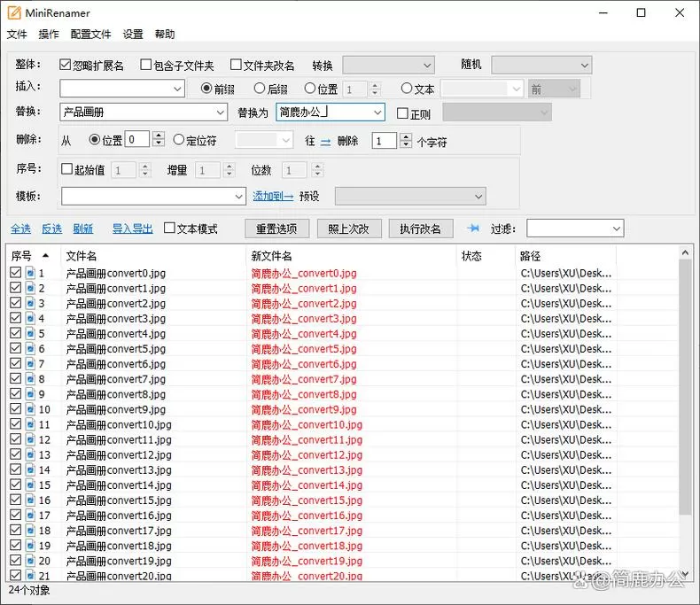Enable 包含子文件夹 checkbox

145,66
